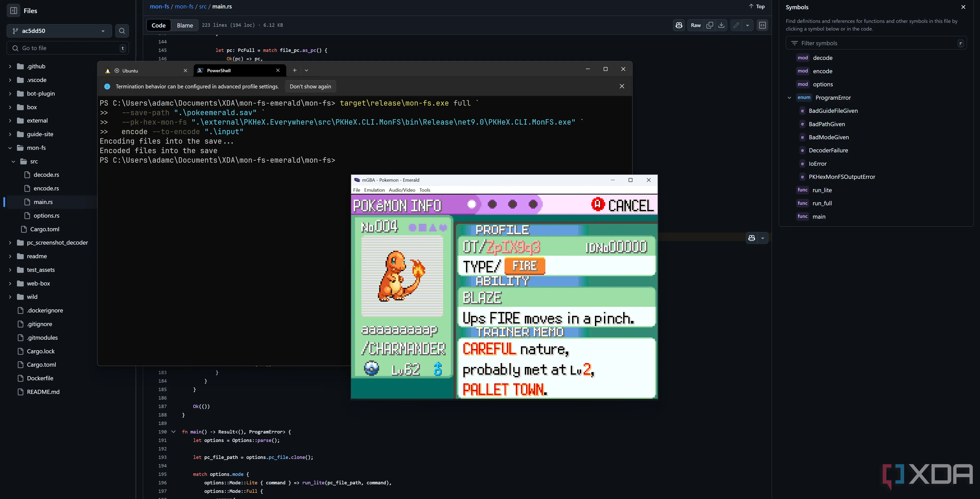Collapse the mon-fs folder

(x=10, y=148)
